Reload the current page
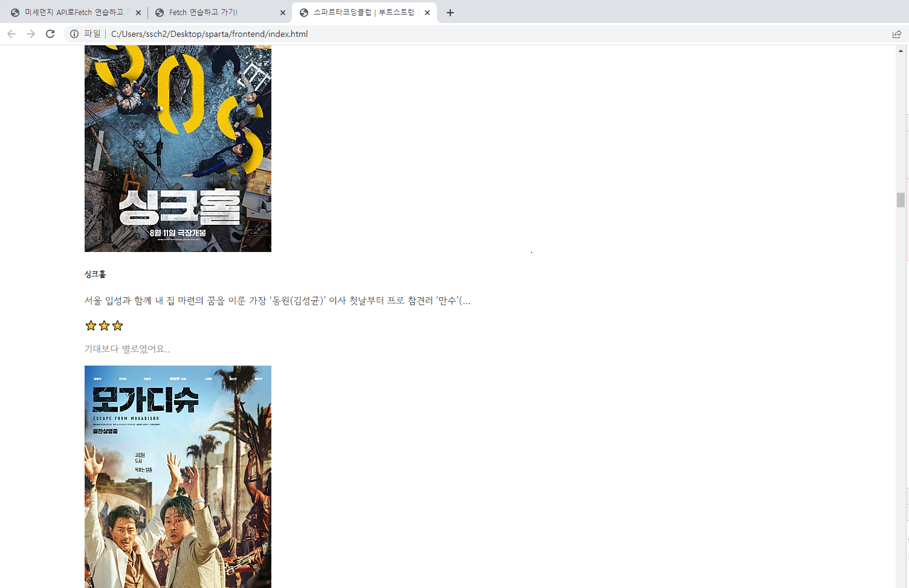The image size is (909, 588). tap(50, 34)
